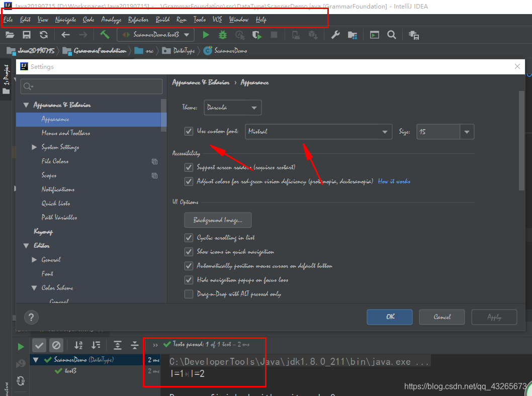Toggle Adjust colors for red-green vision deficiency
This screenshot has height=396, width=532.
pos(189,181)
